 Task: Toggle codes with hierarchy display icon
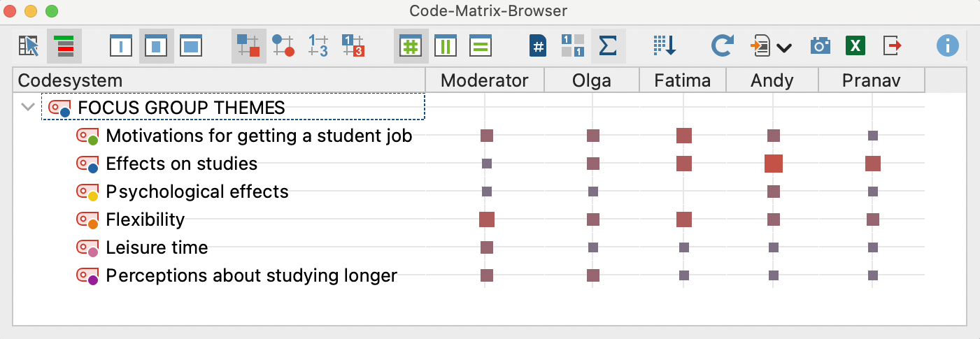click(64, 46)
